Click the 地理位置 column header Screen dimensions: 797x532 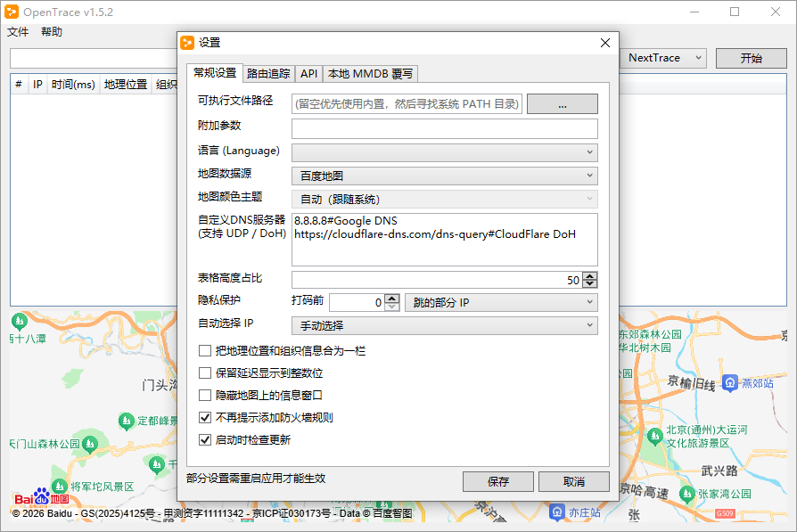[x=126, y=85]
